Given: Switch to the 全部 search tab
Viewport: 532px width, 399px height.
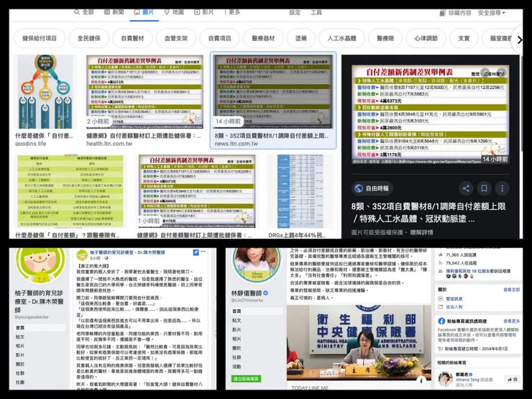Looking at the screenshot, I should tap(84, 12).
